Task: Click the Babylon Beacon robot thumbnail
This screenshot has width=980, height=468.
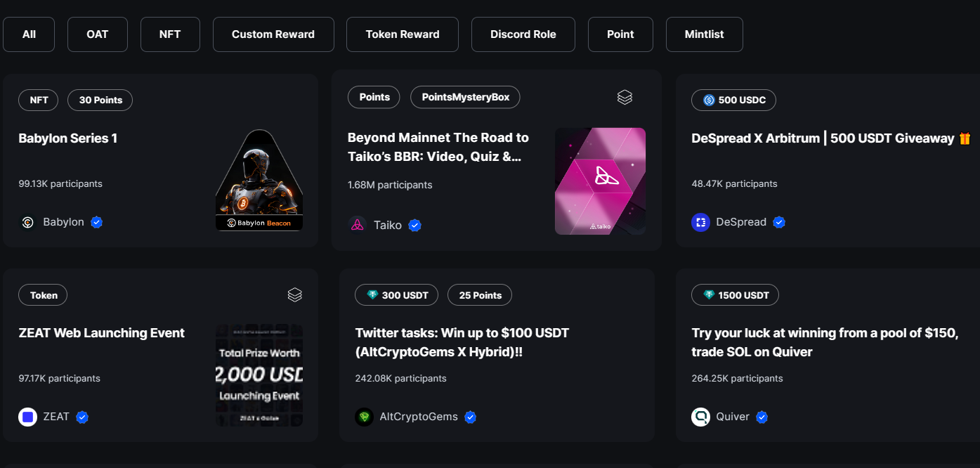Action: click(259, 180)
